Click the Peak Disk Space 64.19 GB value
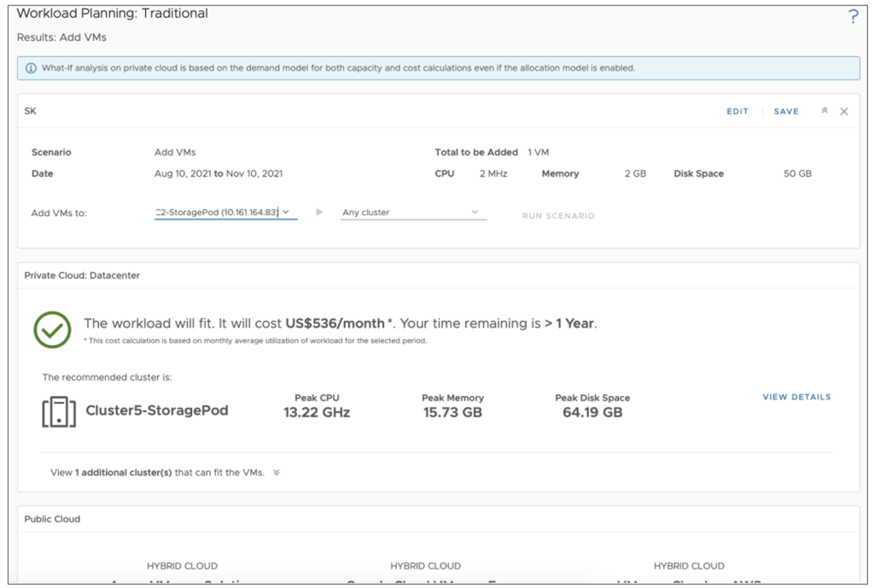 [x=592, y=413]
